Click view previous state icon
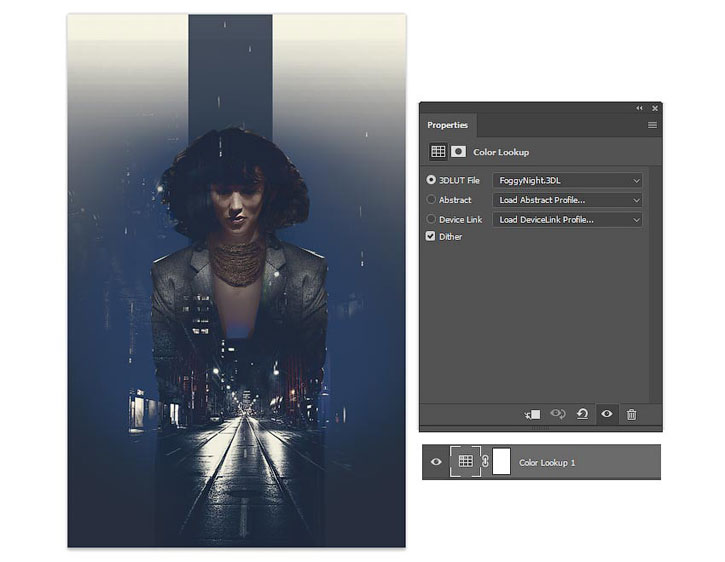The width and height of the screenshot is (725, 562). point(558,414)
